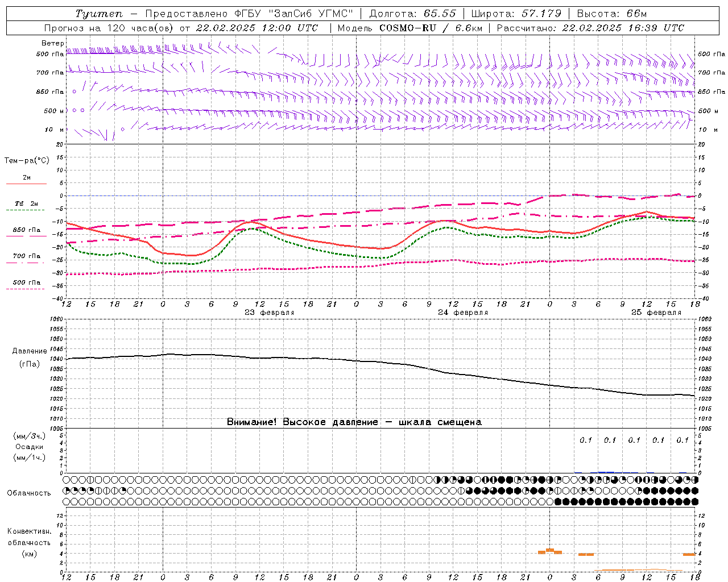This screenshot has height=582, width=728.
Task: Click the "Тем-ра(°C)" temperature panel label
Action: coord(27,161)
